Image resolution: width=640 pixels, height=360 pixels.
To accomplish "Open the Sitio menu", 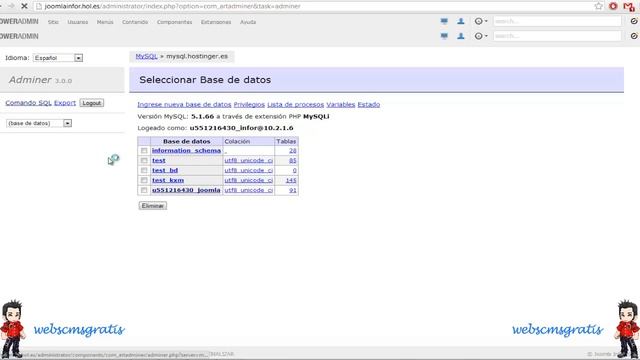I will point(53,22).
